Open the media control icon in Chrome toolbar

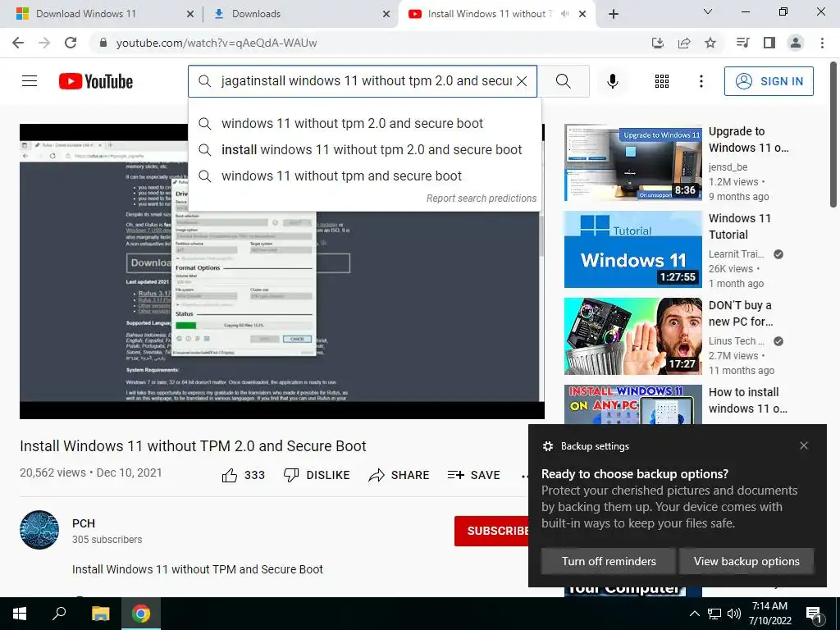pyautogui.click(x=742, y=43)
